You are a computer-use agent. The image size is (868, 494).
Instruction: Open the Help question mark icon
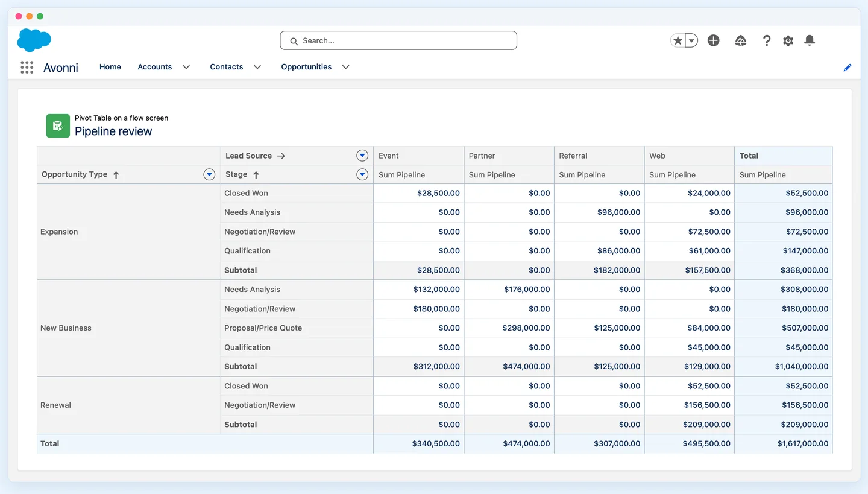766,40
